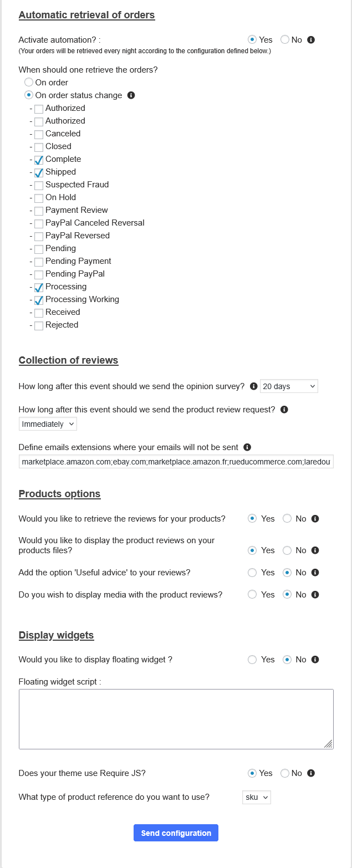Click info icon beside Activate automation
Image resolution: width=352 pixels, height=868 pixels.
tap(311, 40)
